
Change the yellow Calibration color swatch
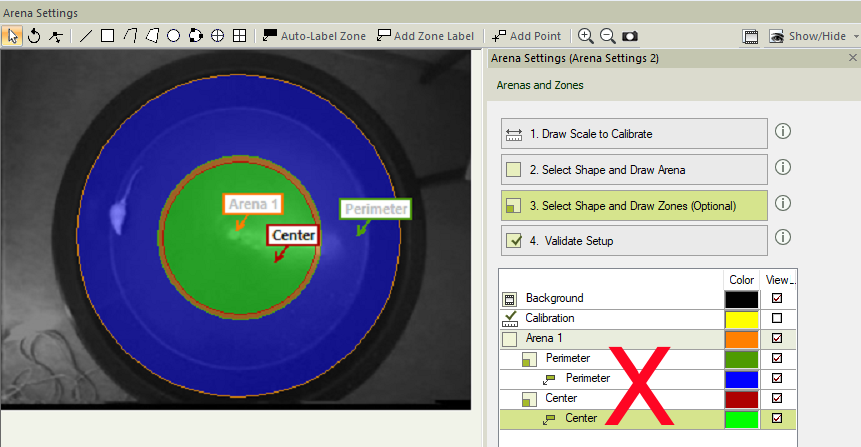(x=741, y=319)
